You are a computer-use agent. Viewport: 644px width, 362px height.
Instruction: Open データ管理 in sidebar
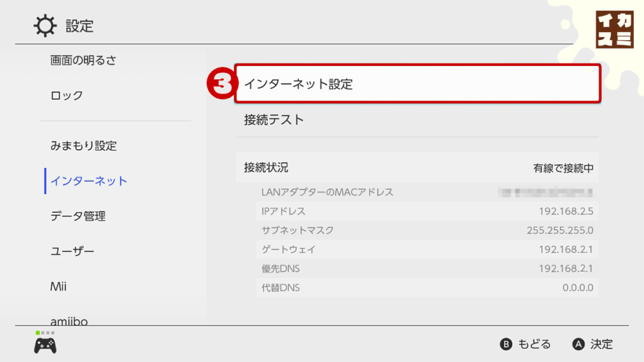point(78,216)
